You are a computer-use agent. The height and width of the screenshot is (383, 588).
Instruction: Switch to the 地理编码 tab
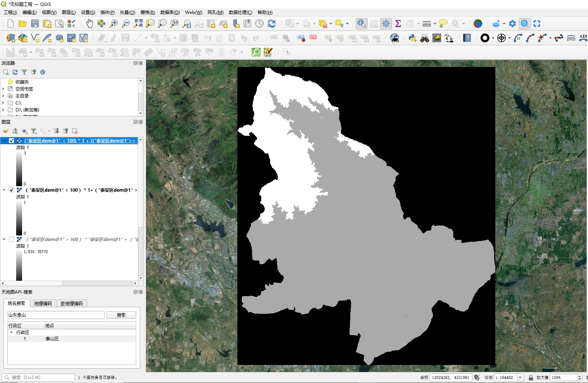point(43,304)
